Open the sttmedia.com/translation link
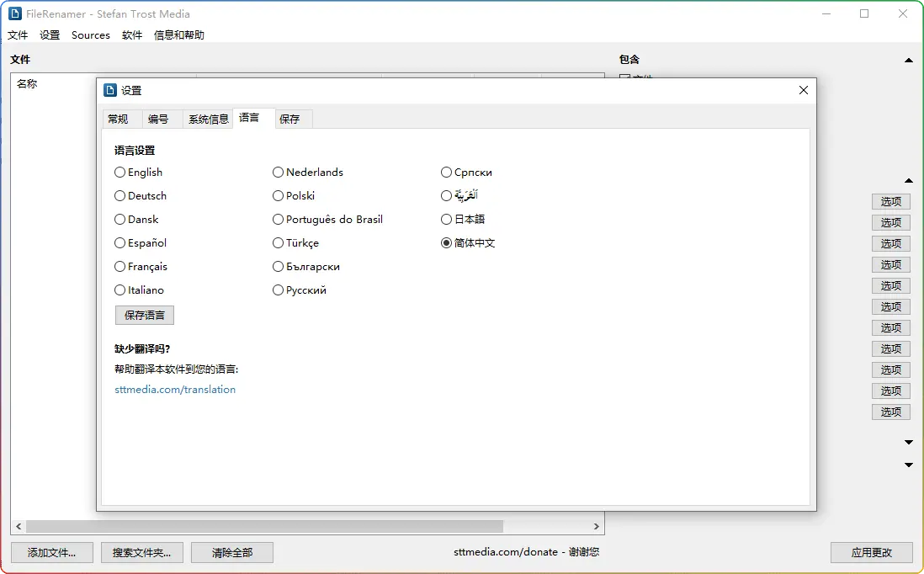 coord(175,390)
